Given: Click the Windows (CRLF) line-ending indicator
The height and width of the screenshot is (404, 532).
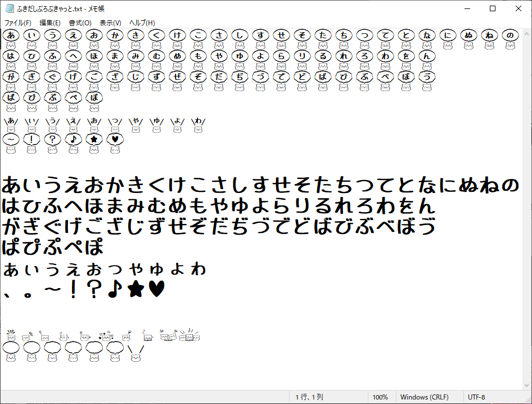Looking at the screenshot, I should click(x=425, y=397).
